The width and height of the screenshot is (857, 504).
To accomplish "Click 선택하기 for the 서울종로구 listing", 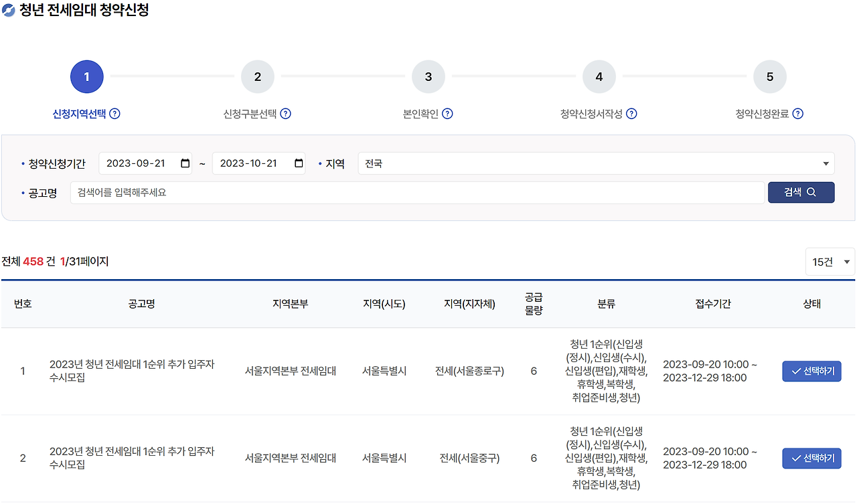I will pos(811,371).
